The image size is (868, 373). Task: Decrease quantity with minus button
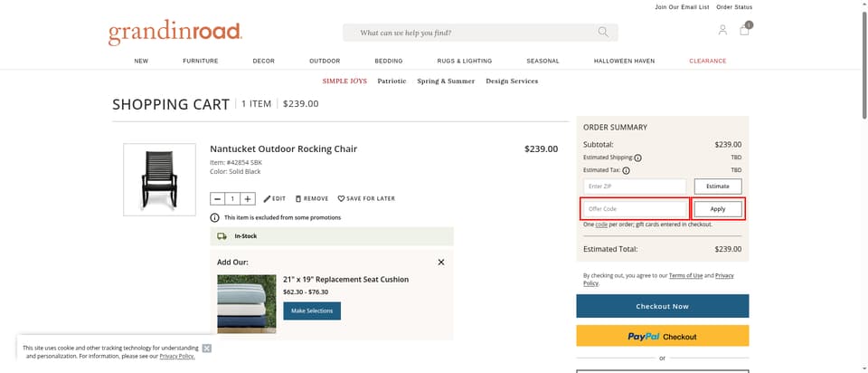click(x=218, y=198)
